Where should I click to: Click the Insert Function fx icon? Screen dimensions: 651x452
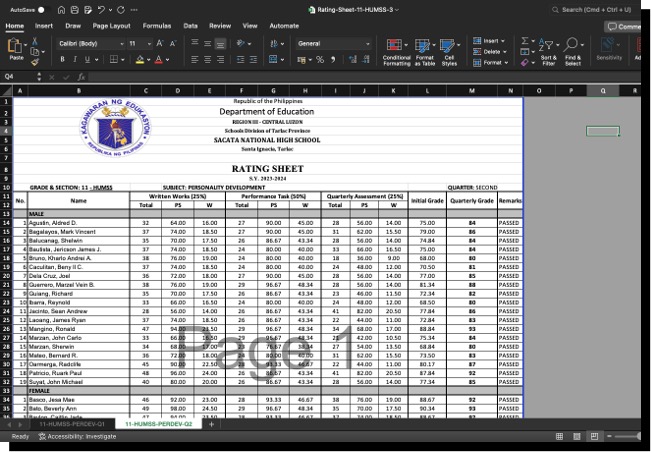(x=81, y=77)
